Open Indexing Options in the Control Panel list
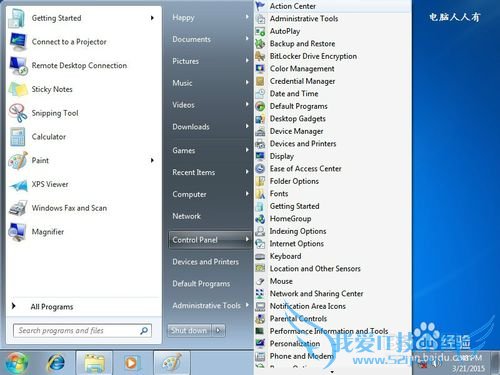This screenshot has width=500, height=375. tap(298, 231)
